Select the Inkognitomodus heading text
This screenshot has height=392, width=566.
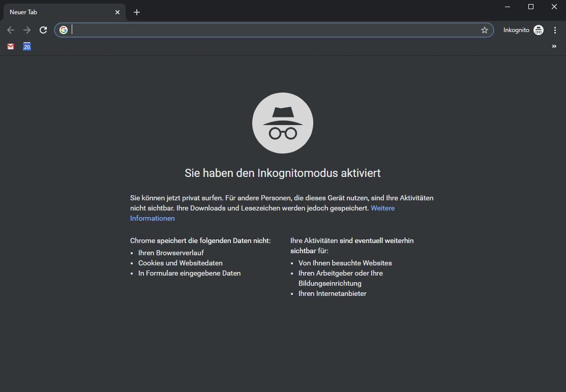[282, 173]
